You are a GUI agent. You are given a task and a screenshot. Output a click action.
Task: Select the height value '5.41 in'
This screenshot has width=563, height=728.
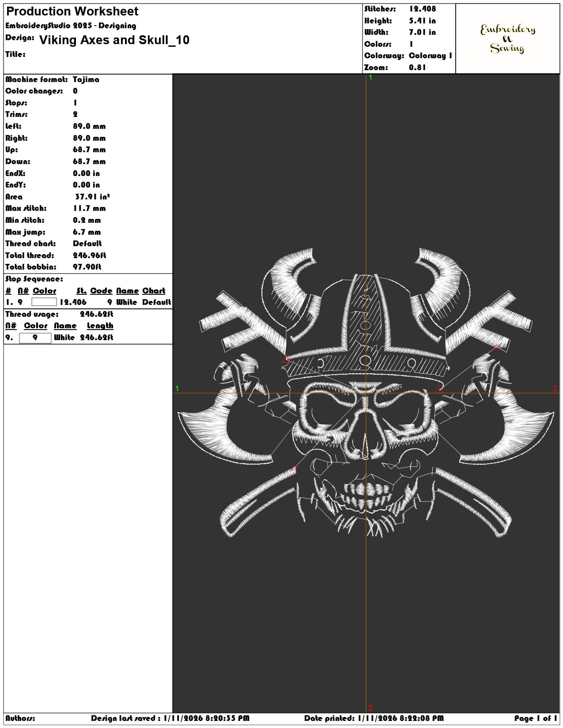(x=423, y=21)
